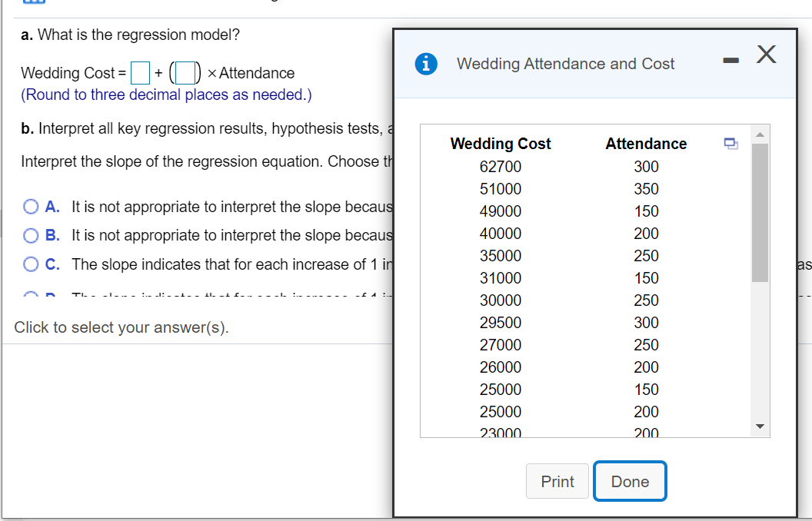Close the Wedding Attendance and Cost dialog
Viewport: 812px width, 521px height.
tap(766, 55)
